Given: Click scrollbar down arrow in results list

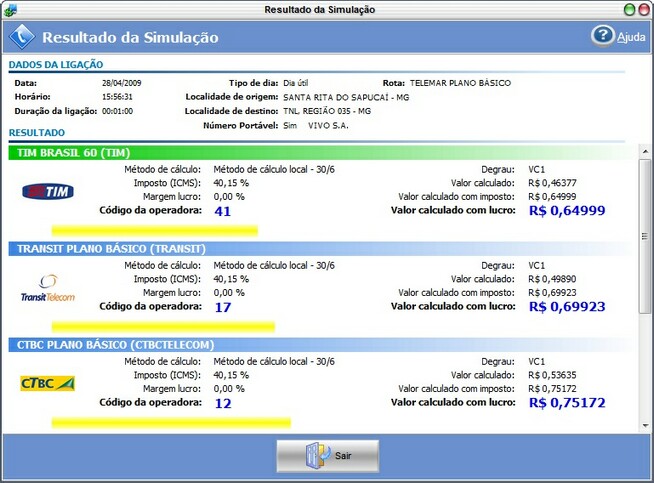Looking at the screenshot, I should tap(645, 425).
